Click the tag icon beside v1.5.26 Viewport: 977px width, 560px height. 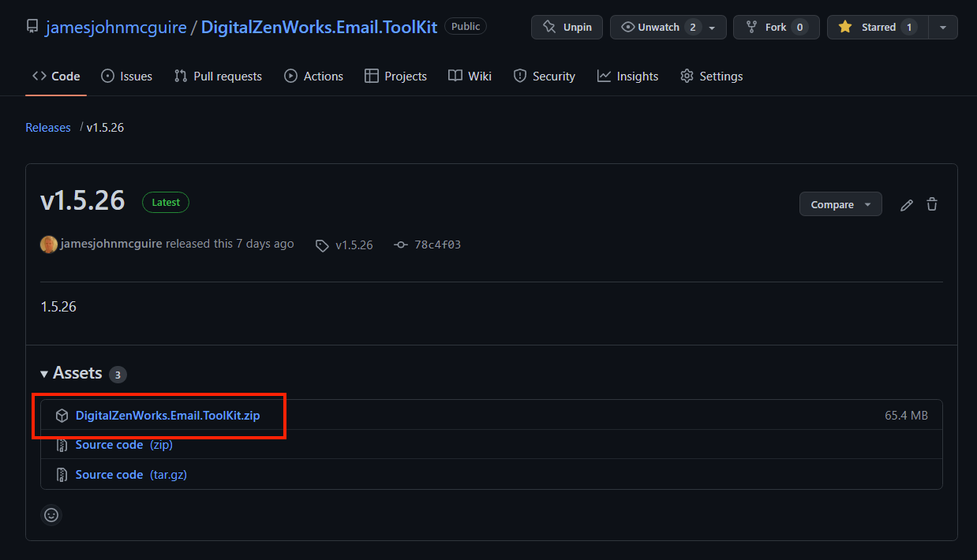pos(322,245)
